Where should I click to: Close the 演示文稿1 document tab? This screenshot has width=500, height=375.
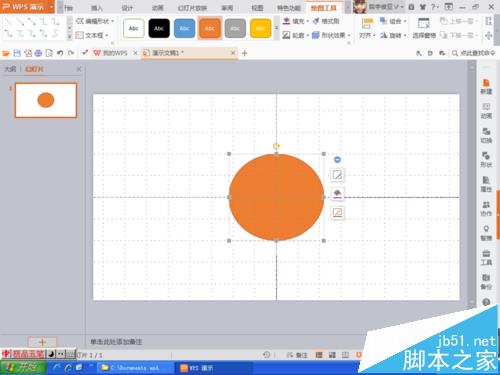tap(233, 53)
